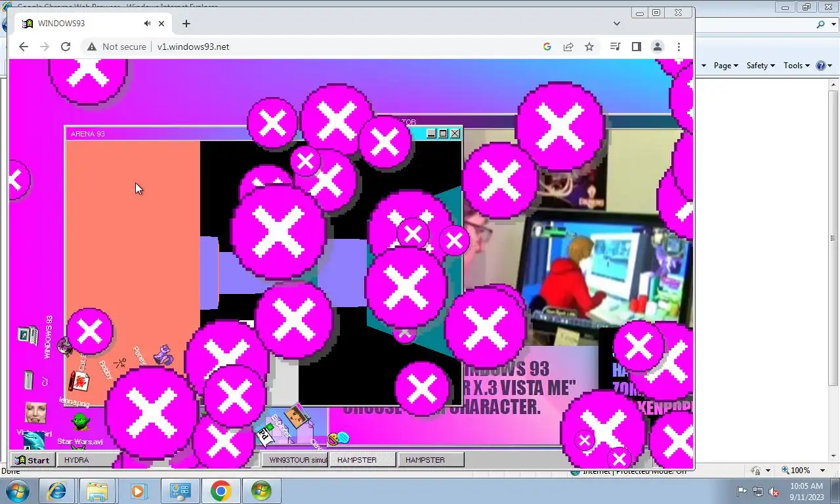This screenshot has width=840, height=504.
Task: Open the IE zoom level dropdown arrow
Action: 822,471
